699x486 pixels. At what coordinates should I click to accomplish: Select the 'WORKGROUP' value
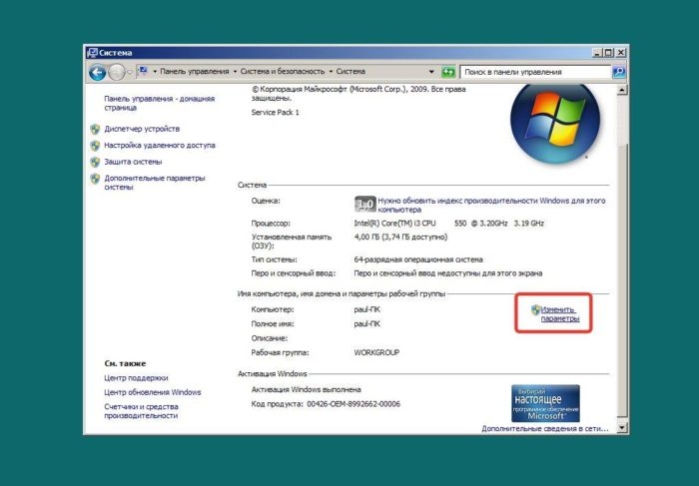coord(377,352)
